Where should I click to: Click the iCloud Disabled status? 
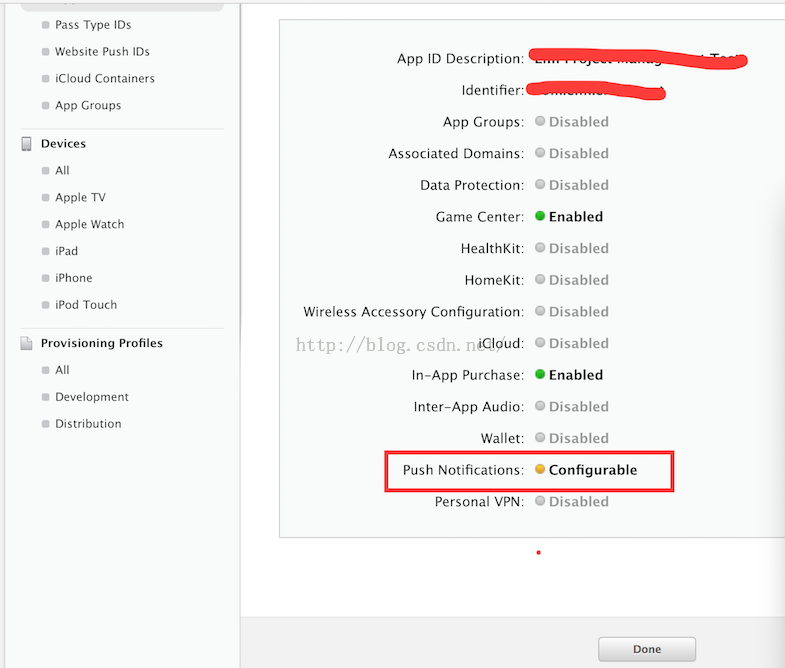(x=579, y=343)
